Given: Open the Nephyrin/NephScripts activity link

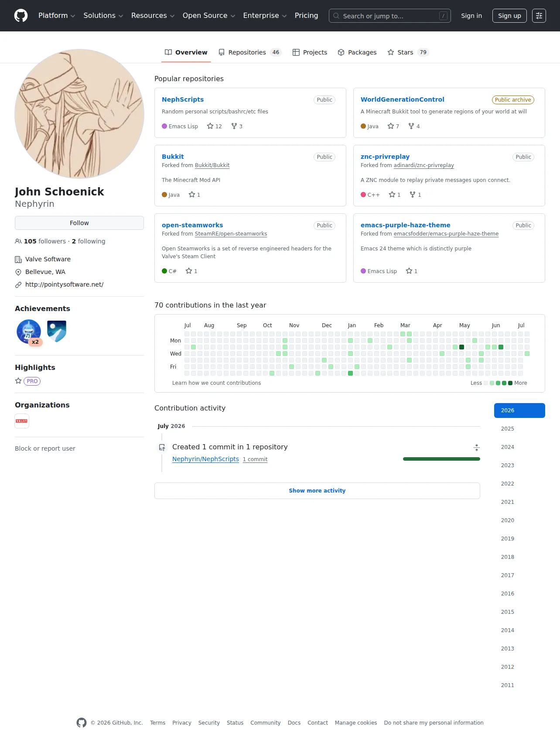Looking at the screenshot, I should 205,459.
